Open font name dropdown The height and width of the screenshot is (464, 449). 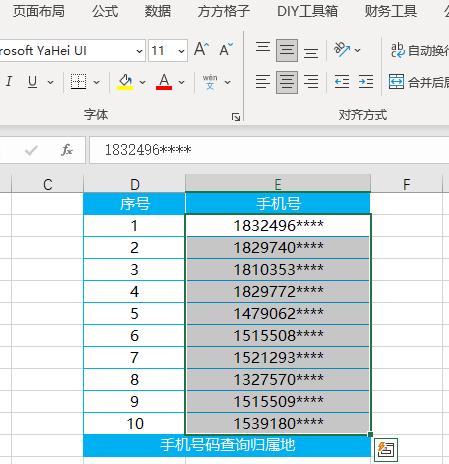tap(139, 51)
